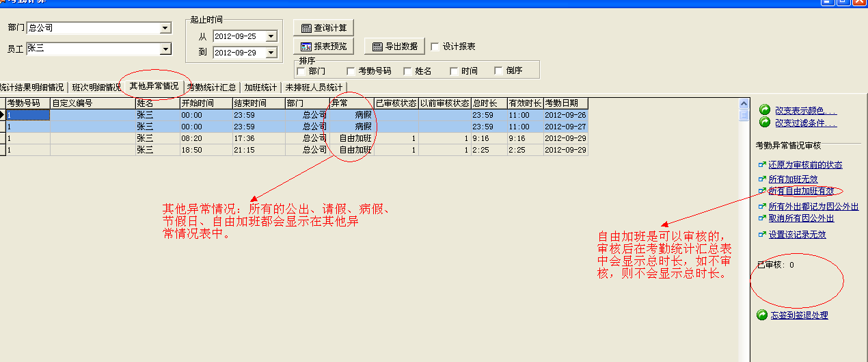Click the 导出数据 button
The image size is (868, 362).
point(394,47)
